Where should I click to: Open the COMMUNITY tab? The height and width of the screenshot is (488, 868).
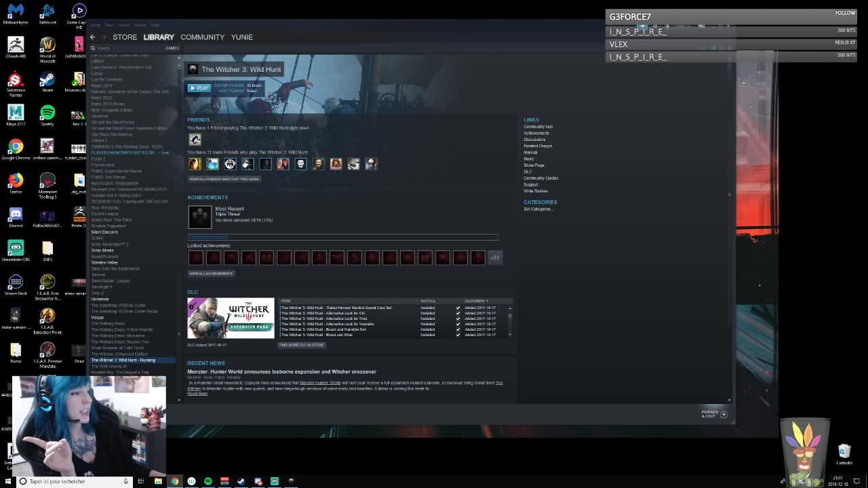pos(202,37)
